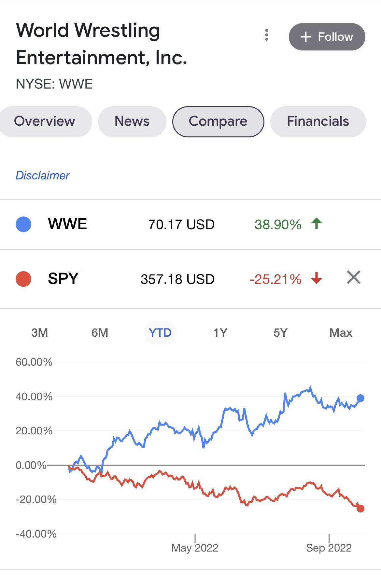Switch chart to 1Y range
Viewport: 381px width, 588px height.
pyautogui.click(x=220, y=333)
